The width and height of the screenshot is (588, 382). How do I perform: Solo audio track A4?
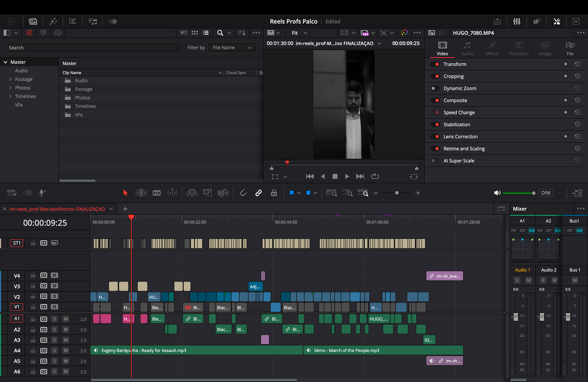pos(55,350)
